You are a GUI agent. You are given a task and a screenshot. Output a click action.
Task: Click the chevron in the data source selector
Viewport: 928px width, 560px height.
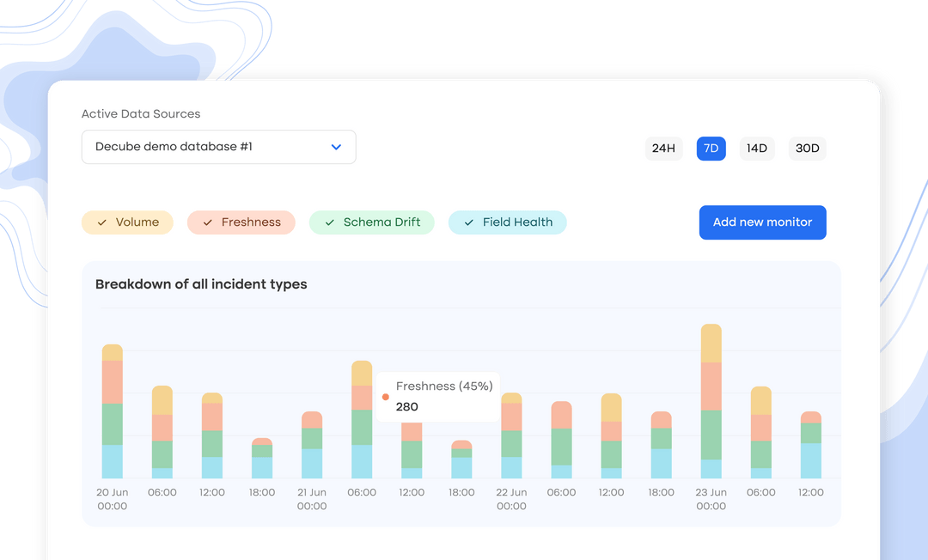pyautogui.click(x=336, y=148)
